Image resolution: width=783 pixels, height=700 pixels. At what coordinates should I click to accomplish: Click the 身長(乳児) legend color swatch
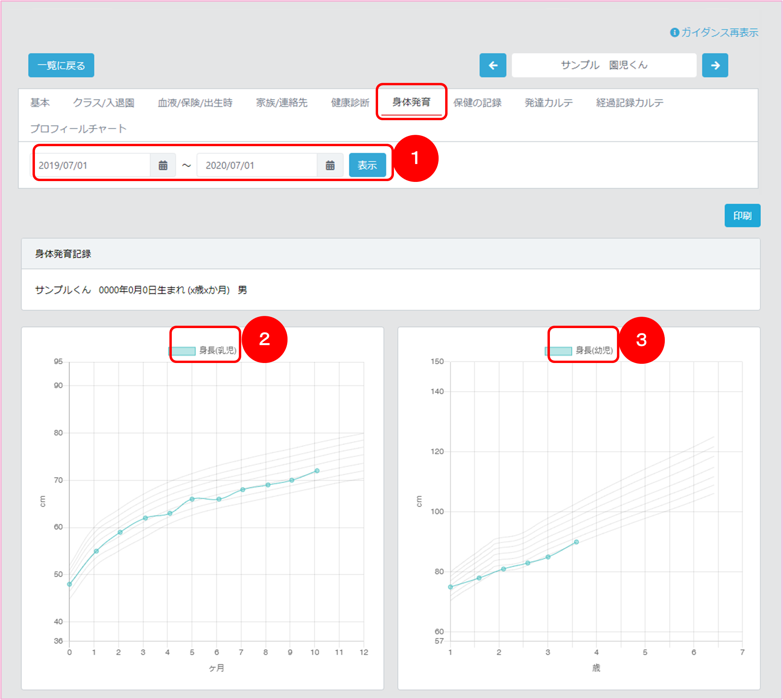click(182, 351)
